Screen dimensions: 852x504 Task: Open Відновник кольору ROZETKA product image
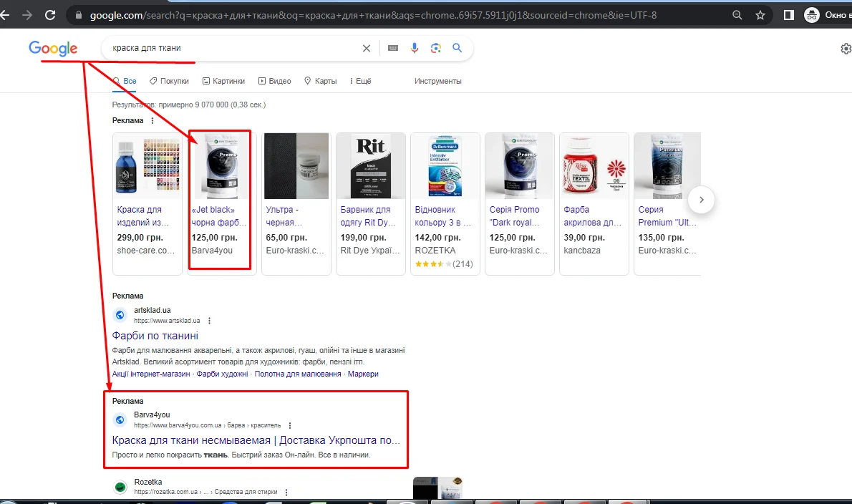pyautogui.click(x=445, y=165)
